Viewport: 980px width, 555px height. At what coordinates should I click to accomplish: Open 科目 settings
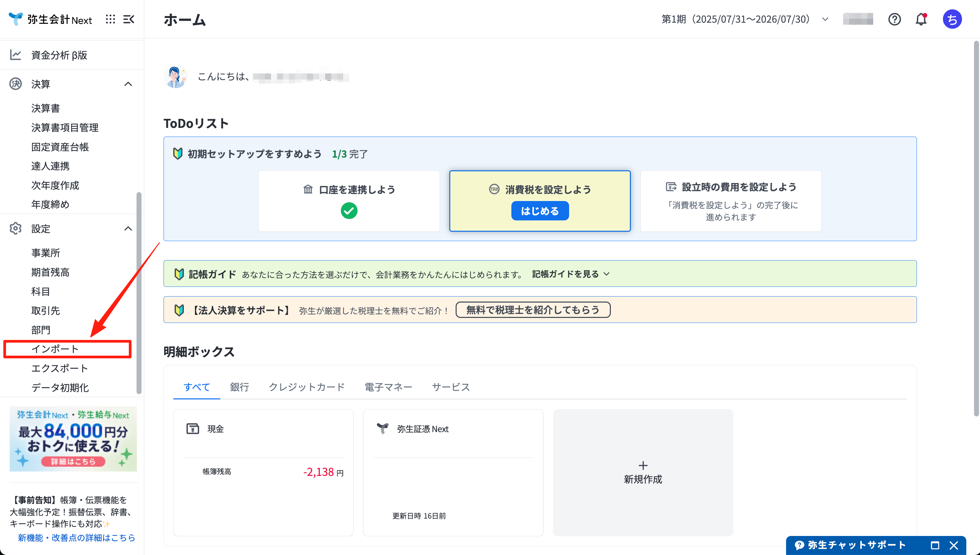(x=41, y=292)
